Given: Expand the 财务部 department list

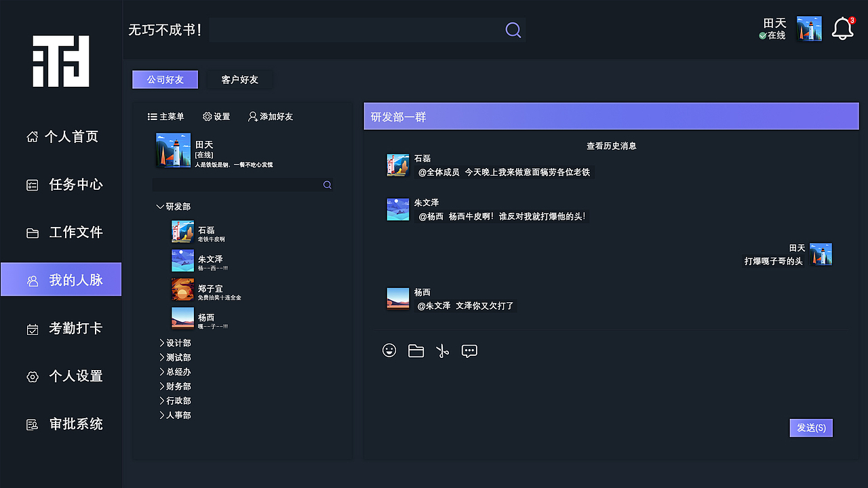Looking at the screenshot, I should pos(175,386).
